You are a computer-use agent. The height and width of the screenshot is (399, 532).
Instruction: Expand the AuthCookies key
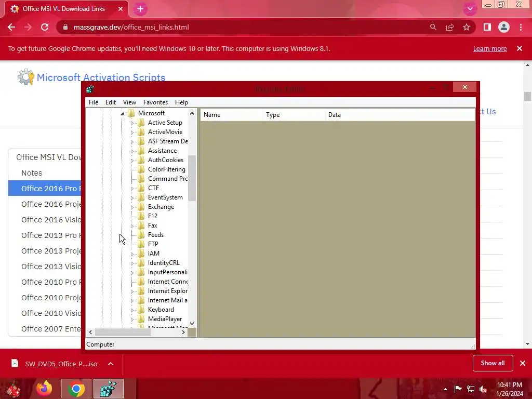(132, 161)
